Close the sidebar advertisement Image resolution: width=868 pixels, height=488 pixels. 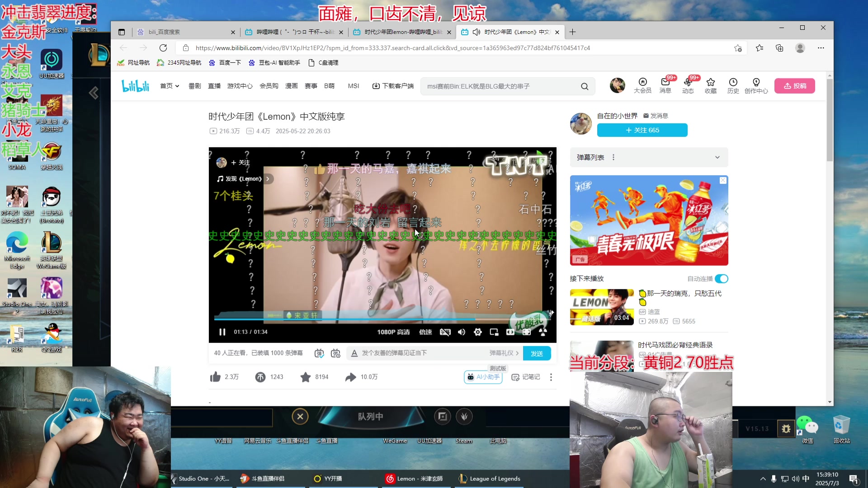pos(723,180)
